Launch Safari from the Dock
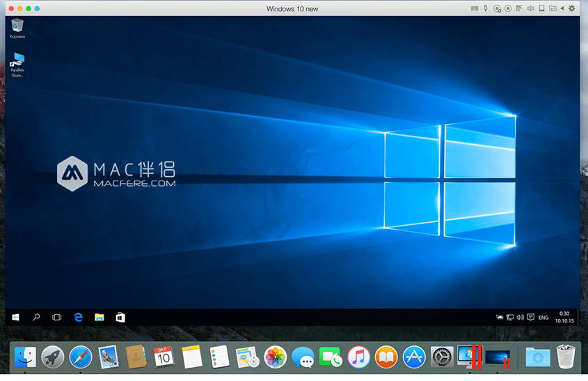This screenshot has height=381, width=588. pyautogui.click(x=80, y=357)
